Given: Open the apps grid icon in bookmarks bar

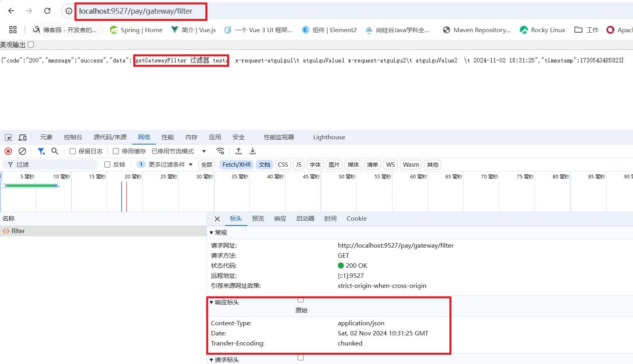Looking at the screenshot, I should pyautogui.click(x=13, y=30).
